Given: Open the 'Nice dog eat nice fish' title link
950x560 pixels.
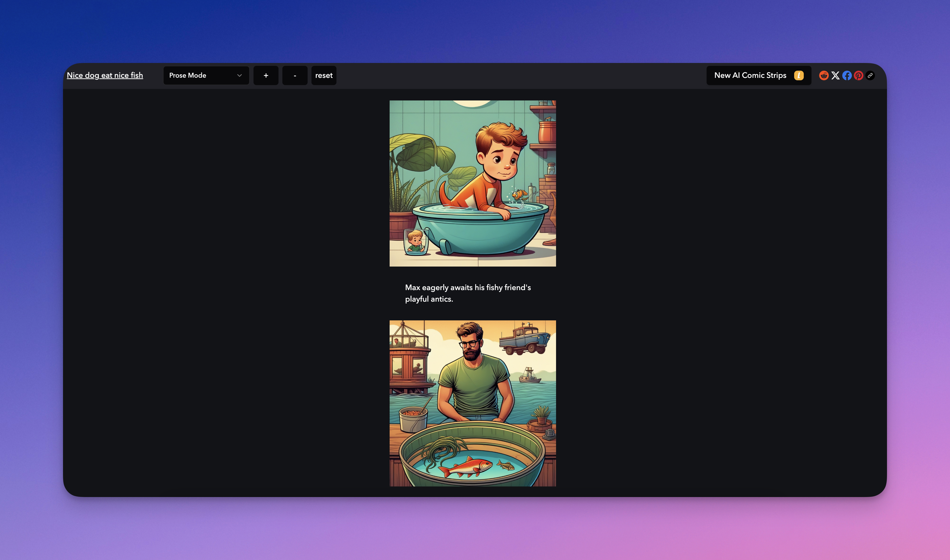Looking at the screenshot, I should tap(105, 75).
